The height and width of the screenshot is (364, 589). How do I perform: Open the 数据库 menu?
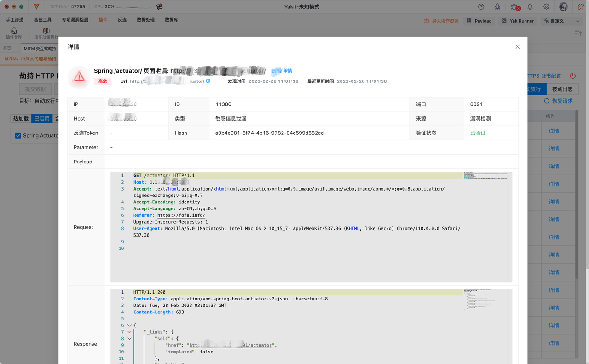(x=172, y=20)
